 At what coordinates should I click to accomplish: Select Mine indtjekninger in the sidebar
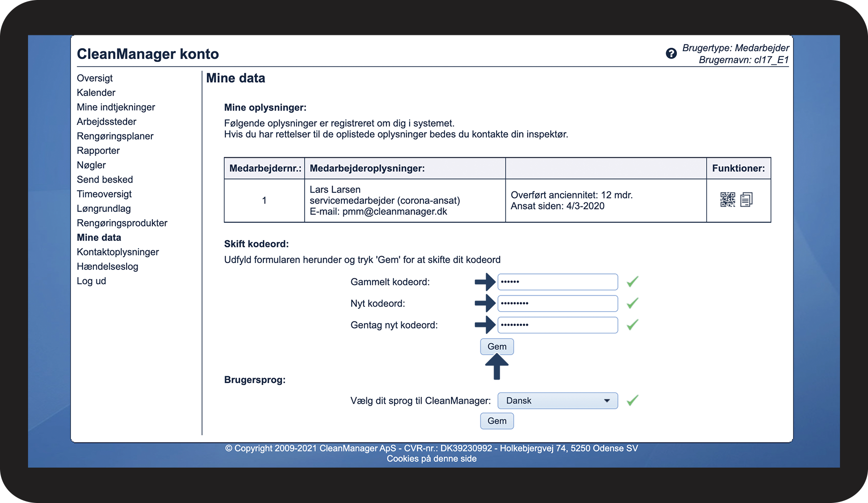click(x=116, y=107)
